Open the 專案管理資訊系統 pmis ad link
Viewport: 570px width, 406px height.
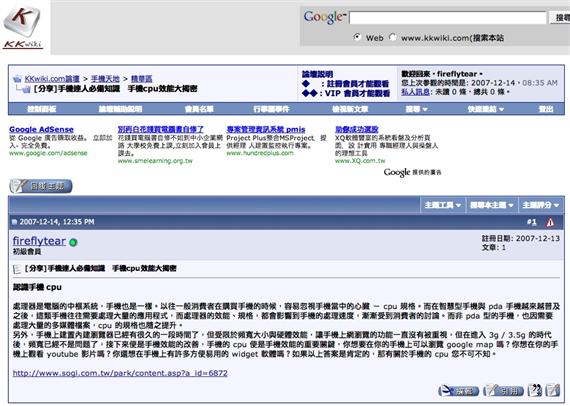click(266, 129)
